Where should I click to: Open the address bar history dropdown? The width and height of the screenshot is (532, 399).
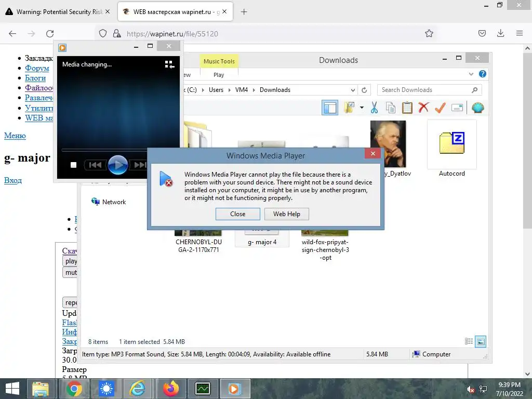(353, 90)
